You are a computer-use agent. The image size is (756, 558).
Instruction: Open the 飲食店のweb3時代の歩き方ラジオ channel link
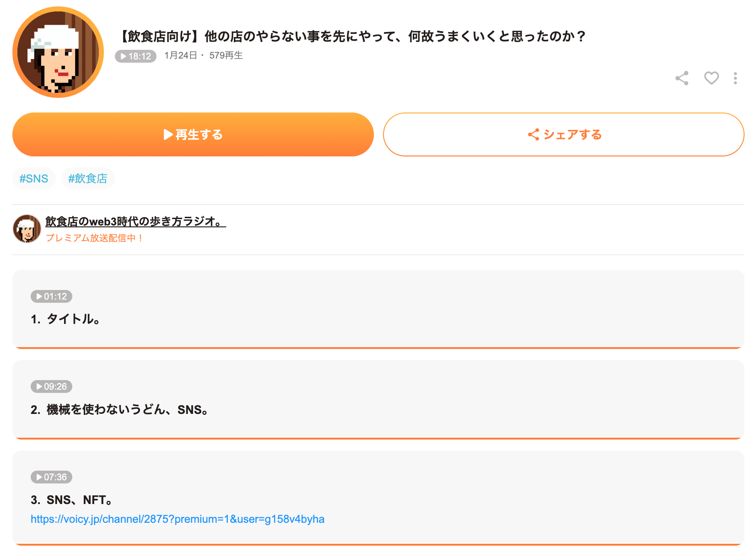(x=135, y=221)
